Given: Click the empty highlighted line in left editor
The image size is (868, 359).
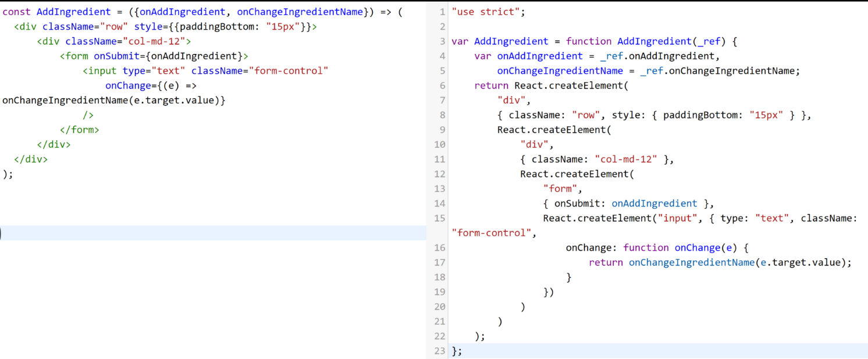Looking at the screenshot, I should point(213,233).
